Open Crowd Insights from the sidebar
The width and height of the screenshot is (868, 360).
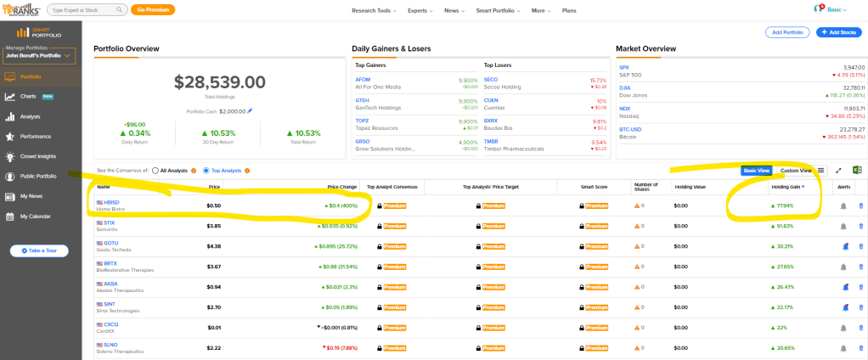(x=37, y=156)
